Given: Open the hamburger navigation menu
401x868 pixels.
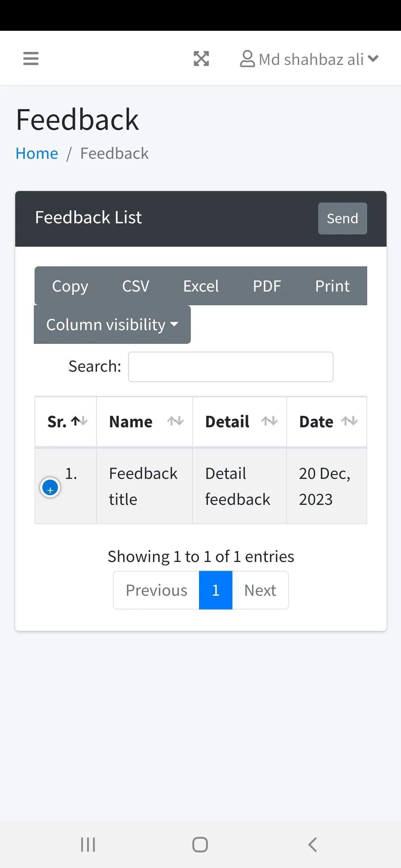Looking at the screenshot, I should coord(31,58).
